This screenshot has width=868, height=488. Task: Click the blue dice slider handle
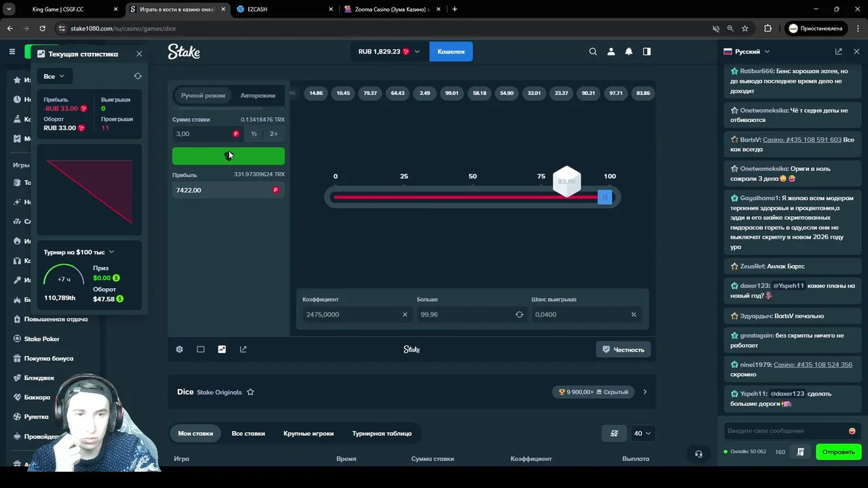tap(605, 197)
